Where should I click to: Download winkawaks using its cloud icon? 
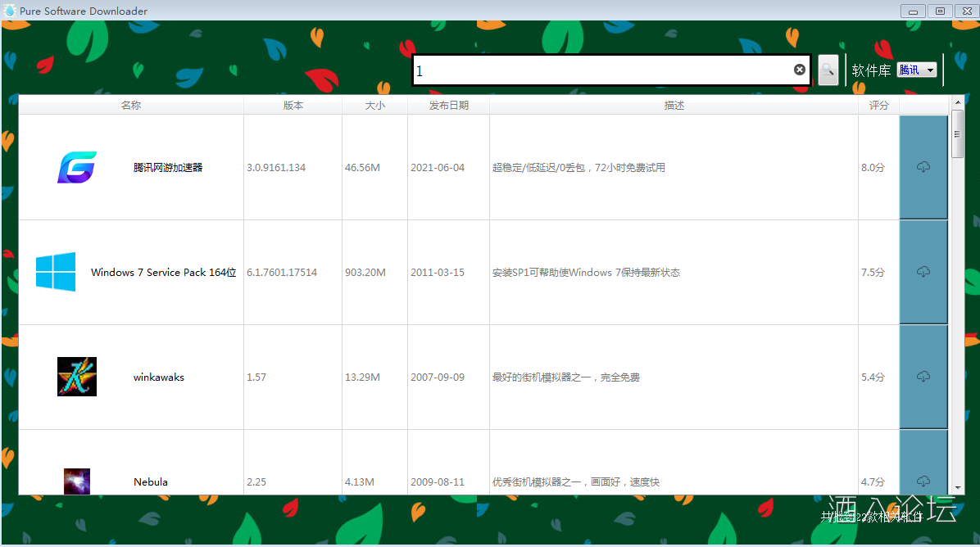point(923,376)
